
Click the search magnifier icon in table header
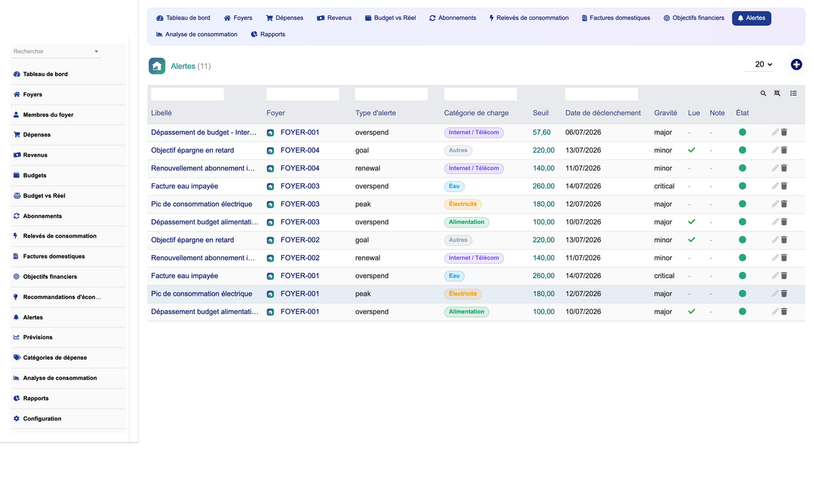tap(763, 94)
